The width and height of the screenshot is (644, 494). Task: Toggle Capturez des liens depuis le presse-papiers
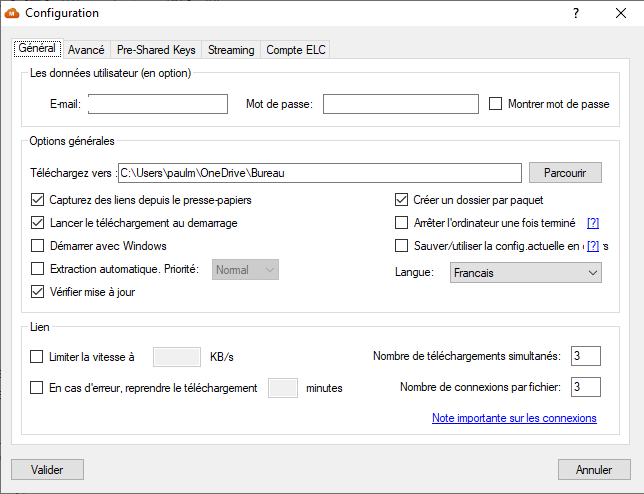(38, 199)
